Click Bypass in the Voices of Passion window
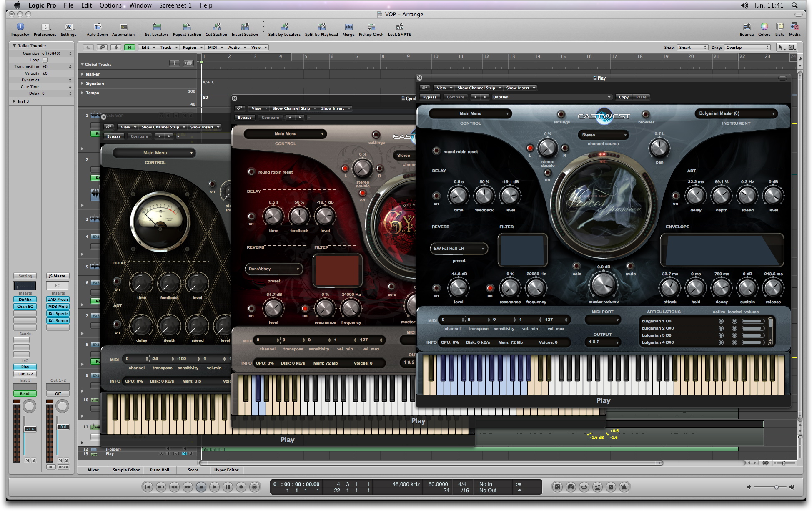Viewport: 812px width, 511px height. point(430,97)
